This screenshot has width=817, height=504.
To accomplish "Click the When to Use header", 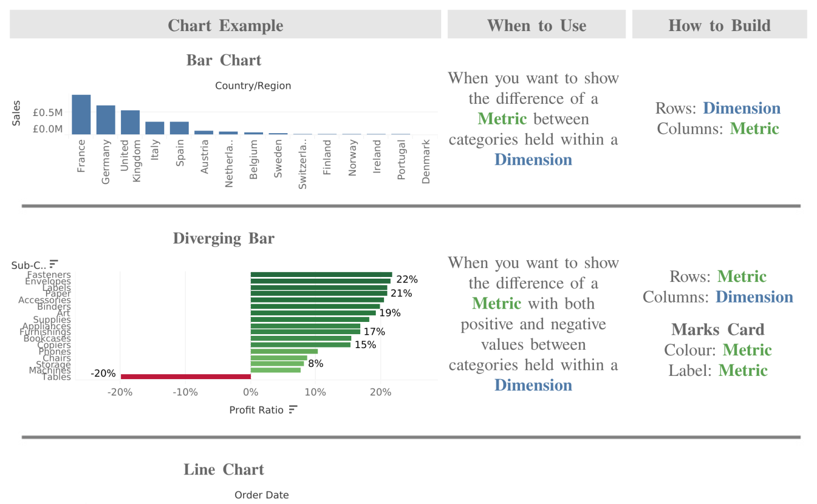I will click(x=536, y=26).
